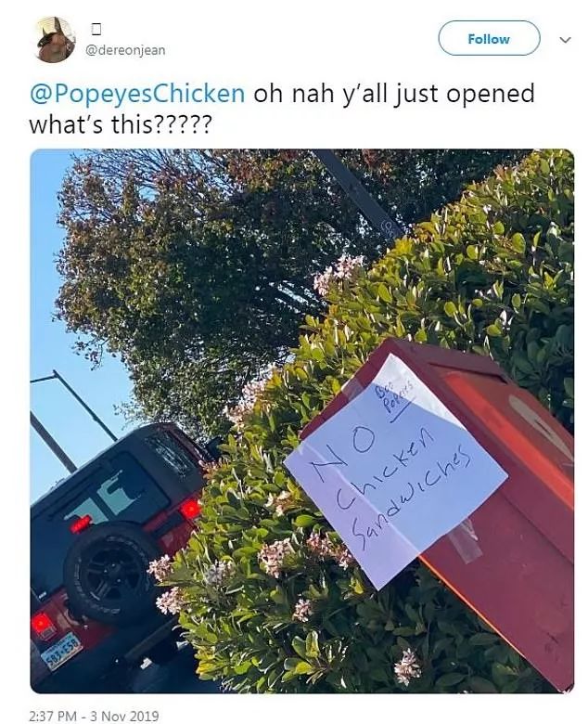Click the Jeep's lit right tail light

click(x=190, y=510)
